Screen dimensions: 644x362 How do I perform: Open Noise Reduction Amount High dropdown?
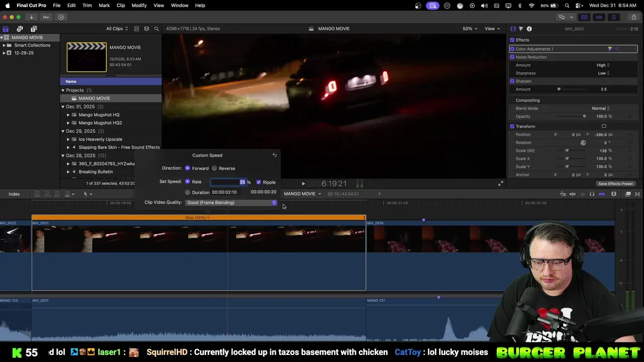point(603,65)
